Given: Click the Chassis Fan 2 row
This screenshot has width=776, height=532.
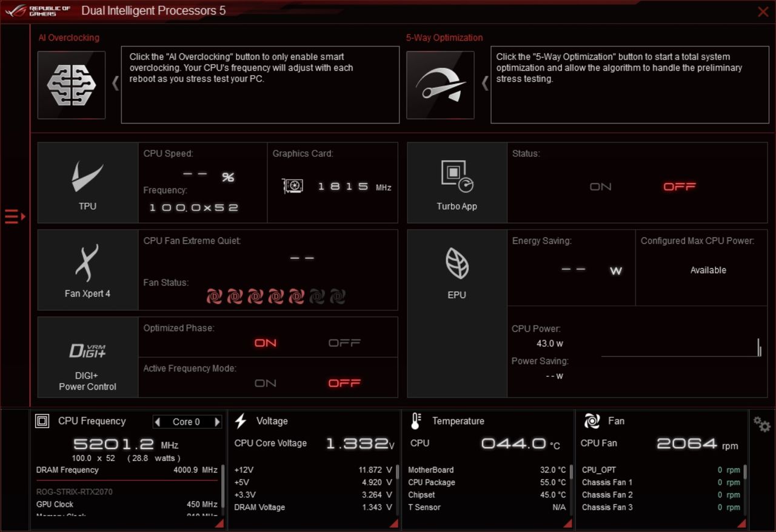Looking at the screenshot, I should pos(661,495).
